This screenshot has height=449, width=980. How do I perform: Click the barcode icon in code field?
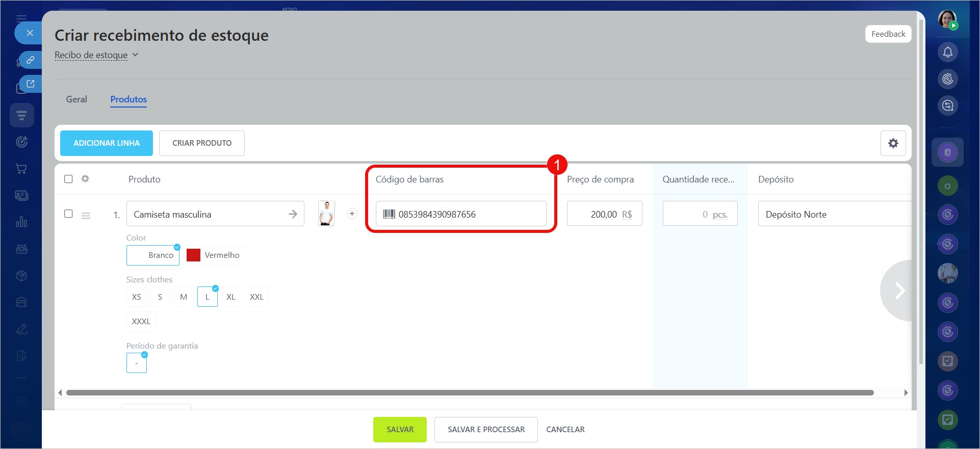[389, 214]
